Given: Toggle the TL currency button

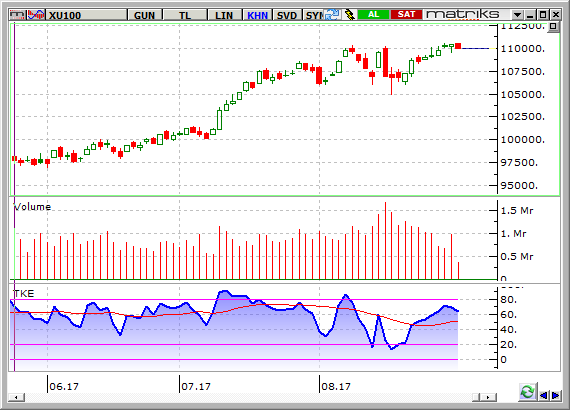Looking at the screenshot, I should click(x=185, y=15).
